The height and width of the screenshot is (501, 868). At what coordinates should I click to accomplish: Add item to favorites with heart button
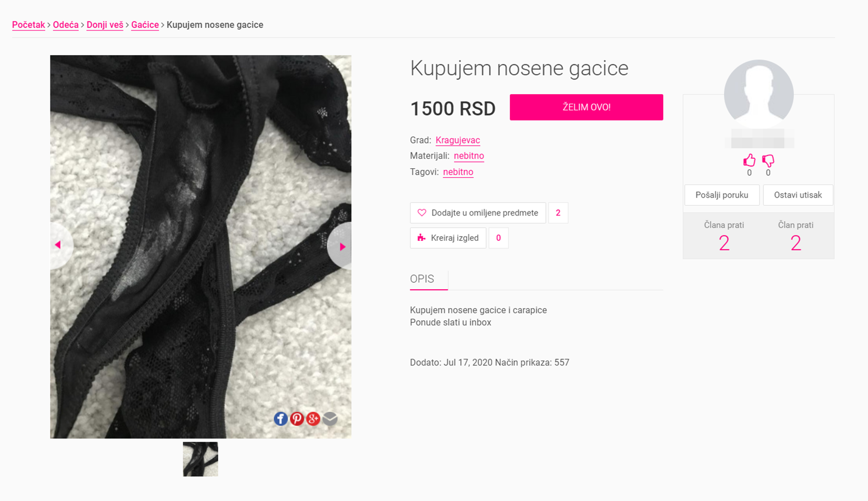[478, 213]
